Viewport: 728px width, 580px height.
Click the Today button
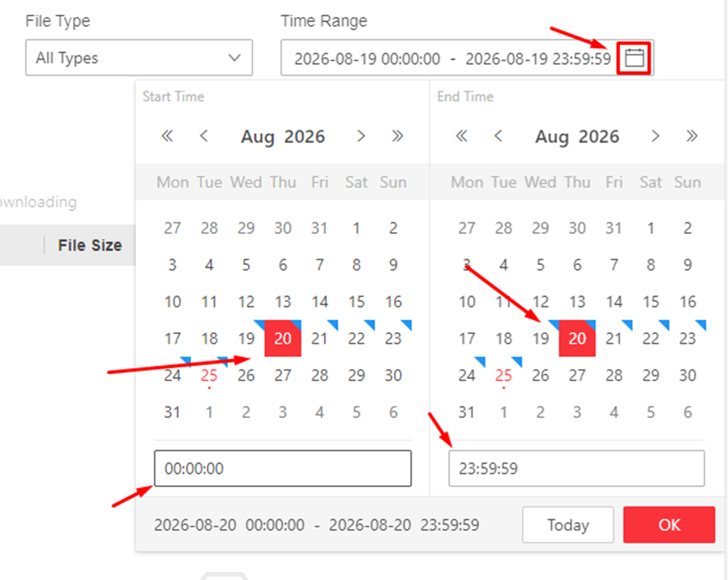pyautogui.click(x=568, y=525)
